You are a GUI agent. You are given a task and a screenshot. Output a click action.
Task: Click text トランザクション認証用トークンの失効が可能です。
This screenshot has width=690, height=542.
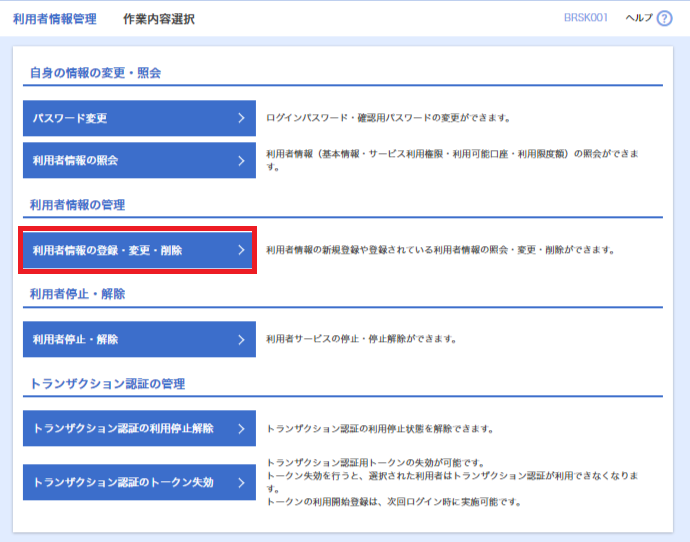(375, 463)
